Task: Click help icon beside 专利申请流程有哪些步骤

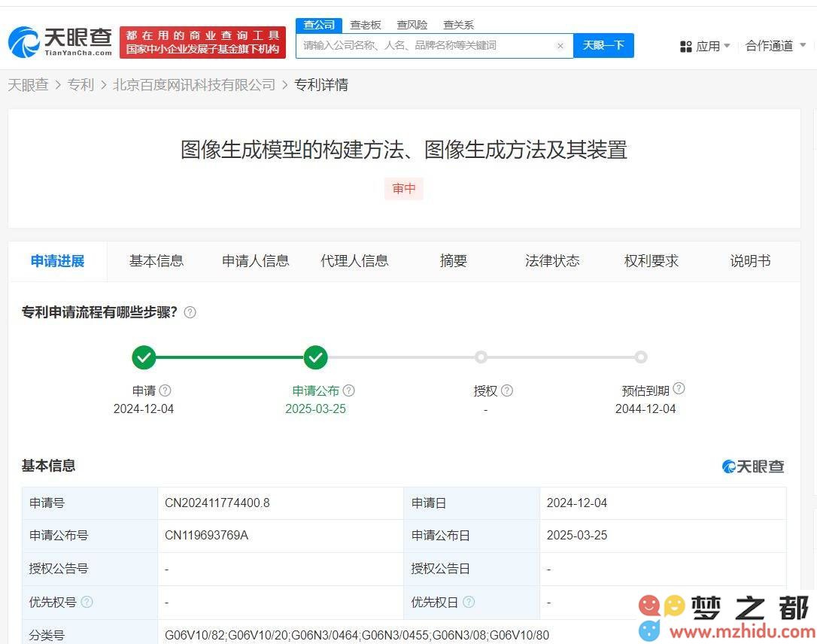Action: tap(190, 312)
